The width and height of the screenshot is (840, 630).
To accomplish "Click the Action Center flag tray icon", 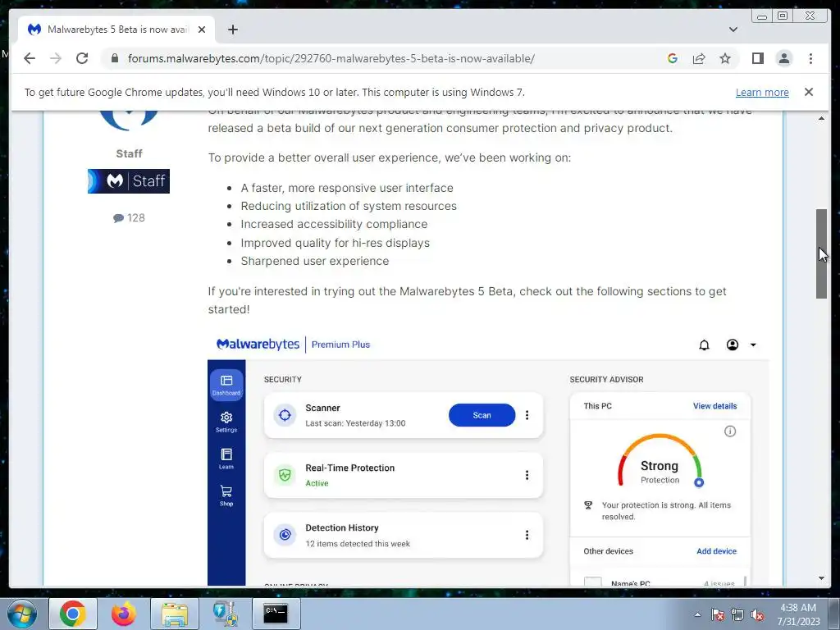I will pyautogui.click(x=718, y=614).
